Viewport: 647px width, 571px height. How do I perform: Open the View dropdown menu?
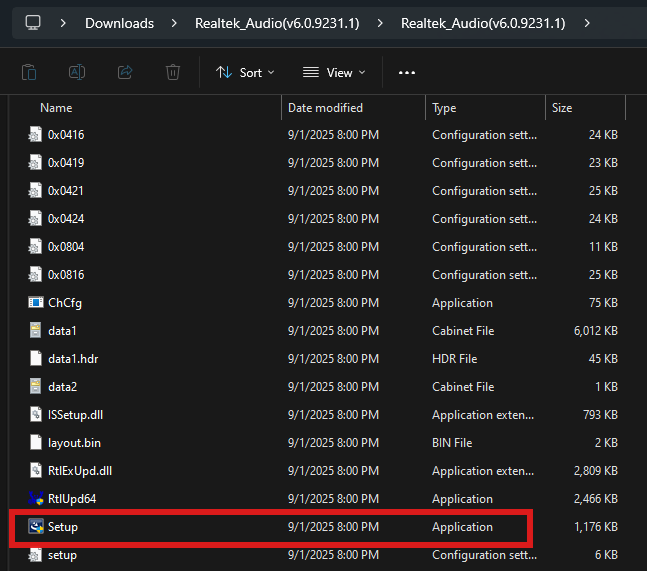click(x=334, y=72)
